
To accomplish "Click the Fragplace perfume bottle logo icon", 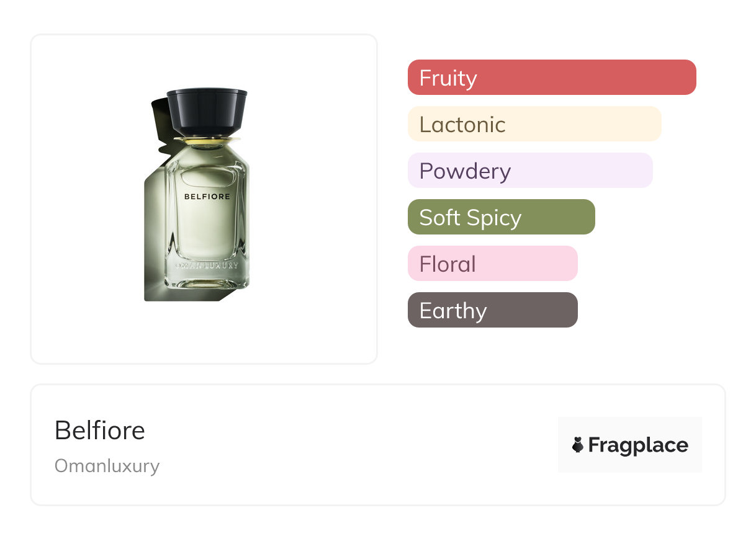I will coord(578,445).
